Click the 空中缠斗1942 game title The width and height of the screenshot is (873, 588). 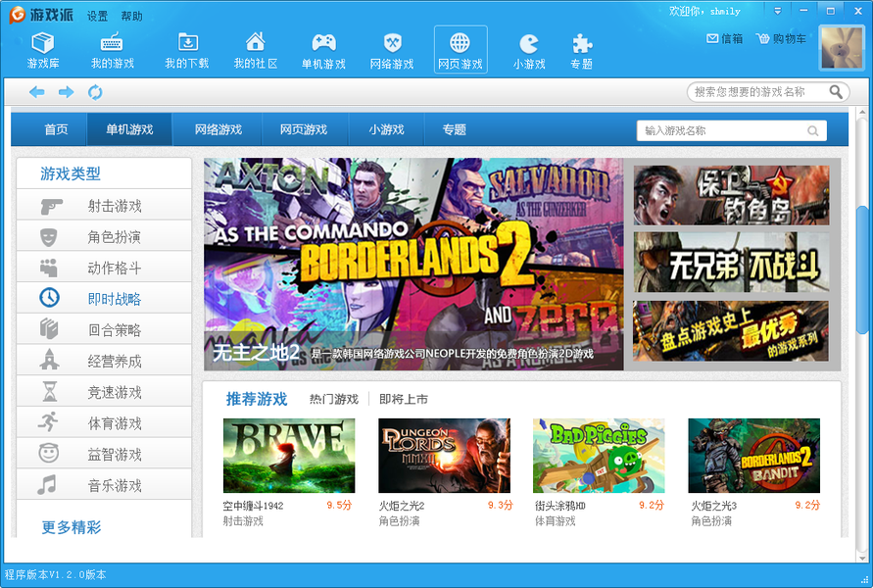click(x=254, y=506)
